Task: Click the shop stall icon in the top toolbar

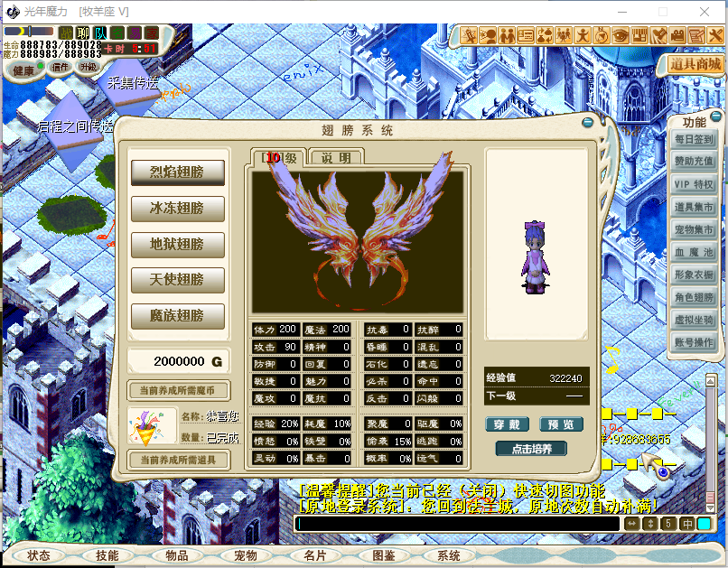Action: point(639,35)
